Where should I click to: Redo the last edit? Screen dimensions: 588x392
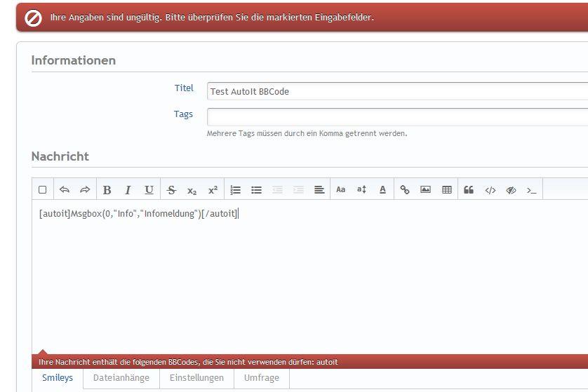pos(85,189)
